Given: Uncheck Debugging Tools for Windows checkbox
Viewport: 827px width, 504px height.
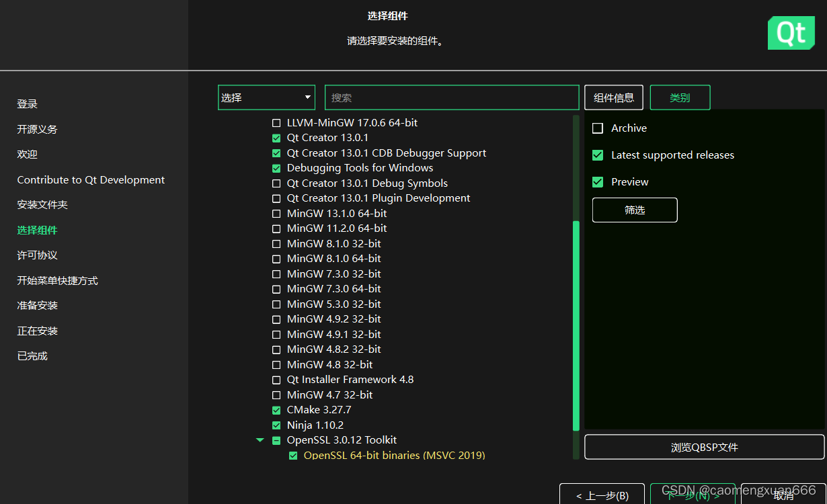Looking at the screenshot, I should 276,169.
